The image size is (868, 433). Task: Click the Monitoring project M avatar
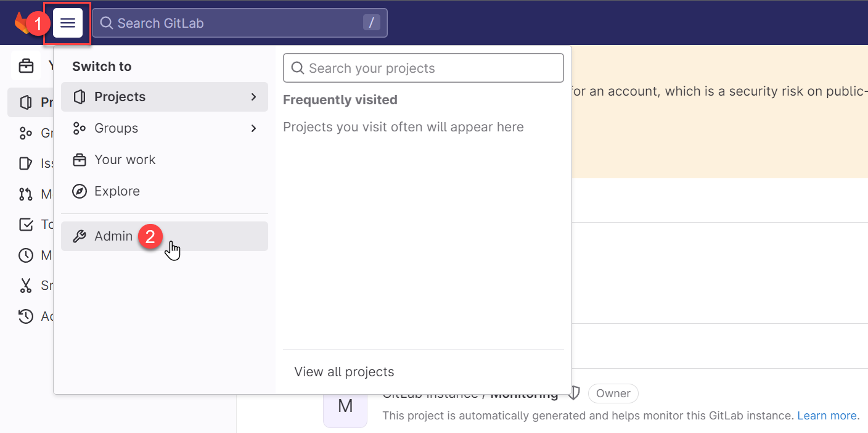(345, 407)
